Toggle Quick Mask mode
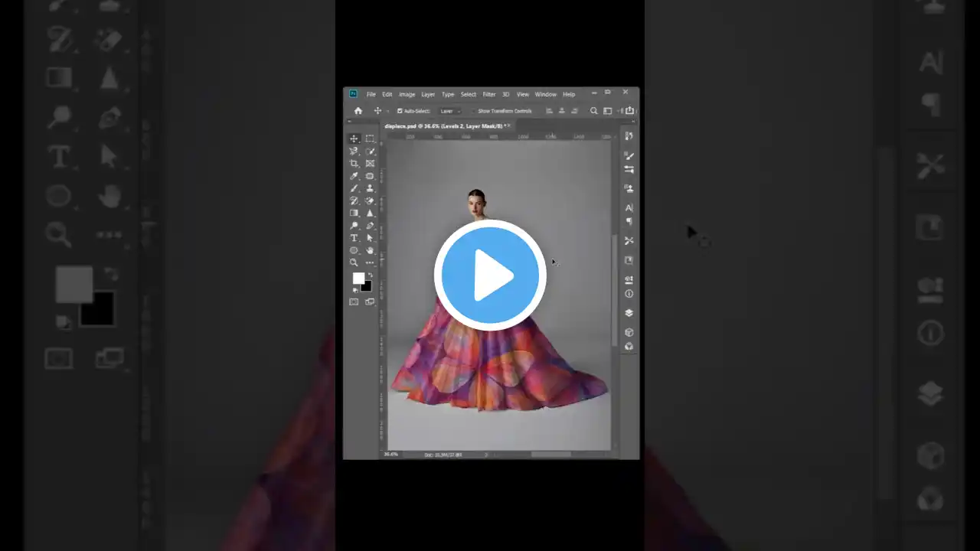The image size is (980, 551). point(354,301)
